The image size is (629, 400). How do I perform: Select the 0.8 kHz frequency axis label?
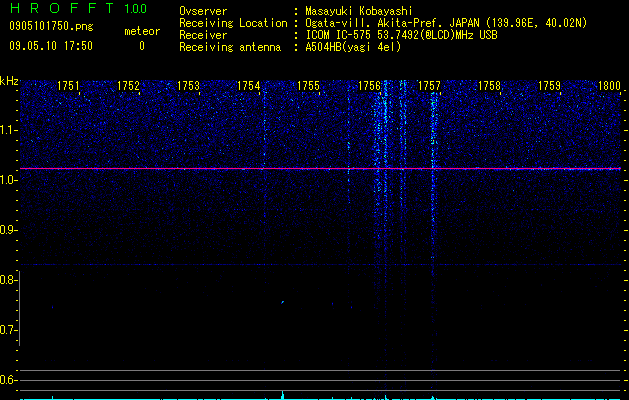click(x=9, y=280)
